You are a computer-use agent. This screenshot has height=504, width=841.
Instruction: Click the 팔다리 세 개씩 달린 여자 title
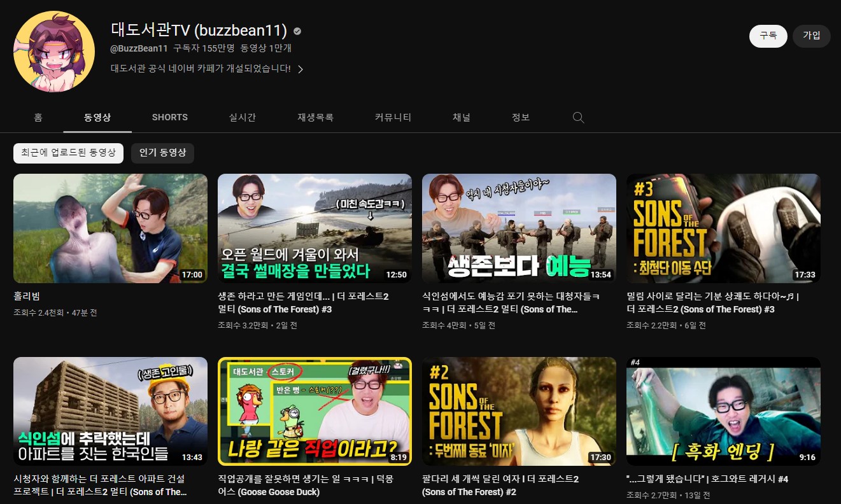click(500, 485)
